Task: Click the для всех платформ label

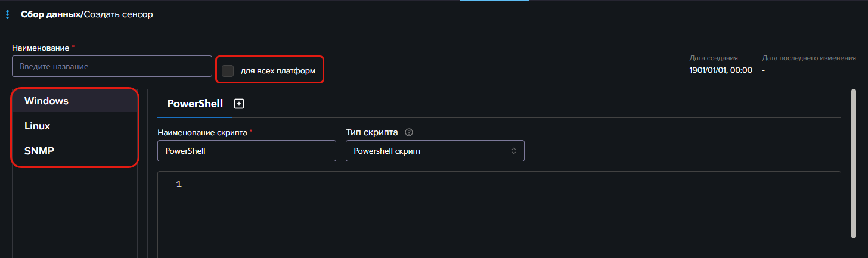Action: pos(278,71)
